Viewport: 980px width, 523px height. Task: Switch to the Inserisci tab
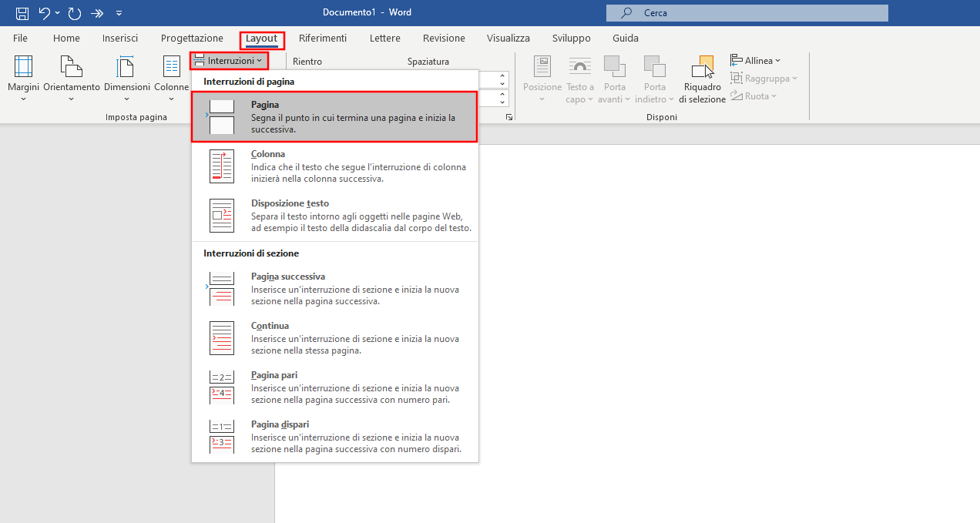click(120, 38)
